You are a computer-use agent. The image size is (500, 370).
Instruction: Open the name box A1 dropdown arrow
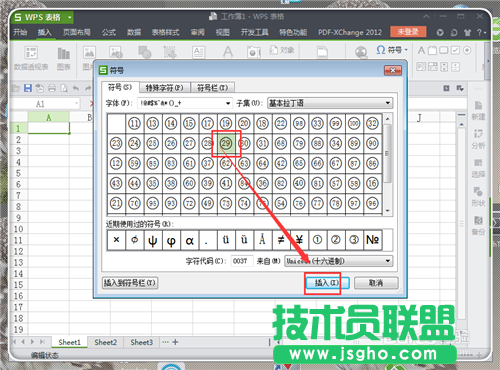click(x=76, y=104)
